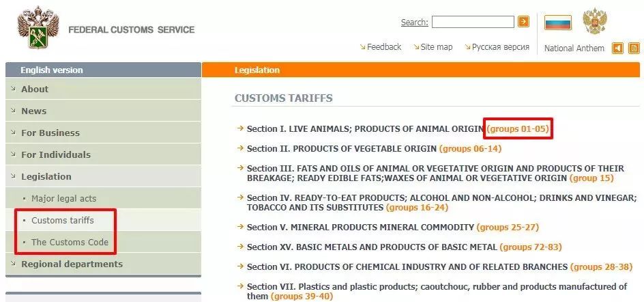Expand the About sidebar menu
The height and width of the screenshot is (302, 644).
(x=103, y=89)
